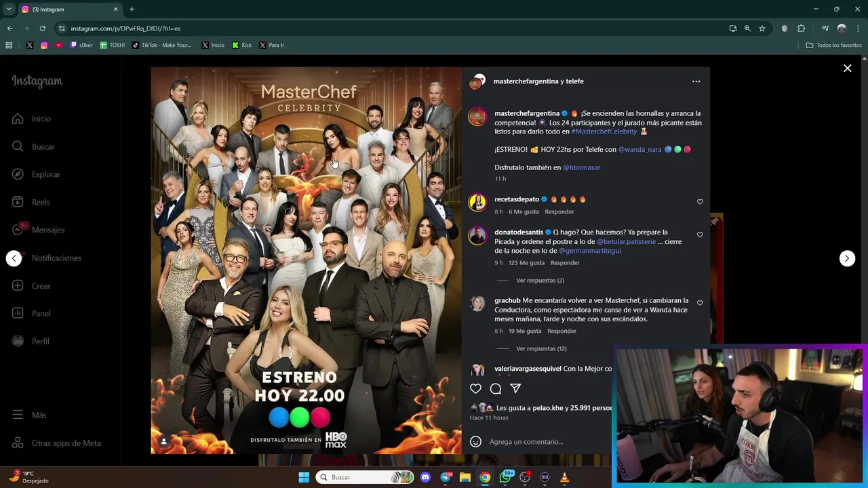This screenshot has height=488, width=868.
Task: Open masterchefargentina profile from post header
Action: pyautogui.click(x=526, y=81)
